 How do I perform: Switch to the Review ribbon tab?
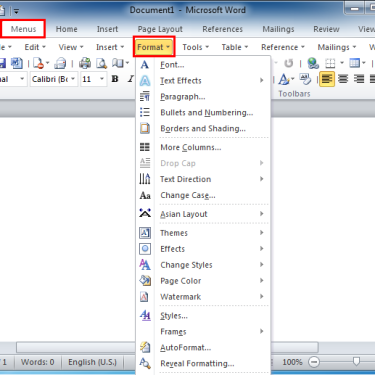click(326, 29)
